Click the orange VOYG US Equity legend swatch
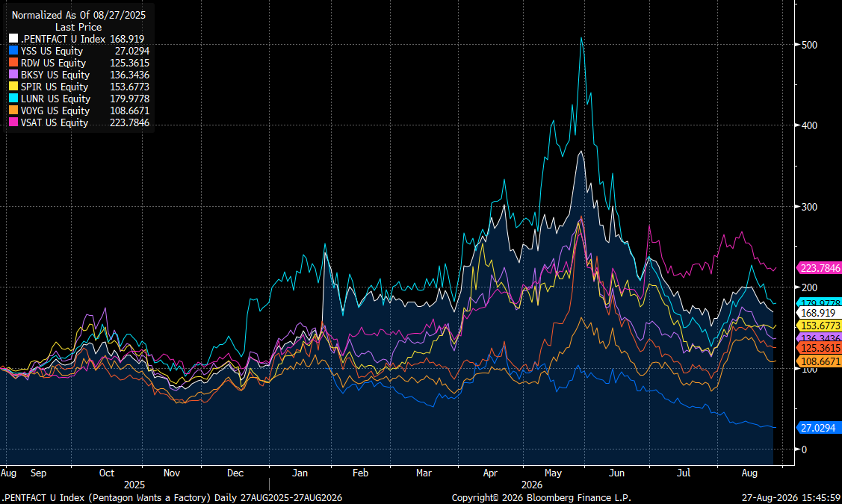Screen dimensions: 842x504 tap(13, 111)
